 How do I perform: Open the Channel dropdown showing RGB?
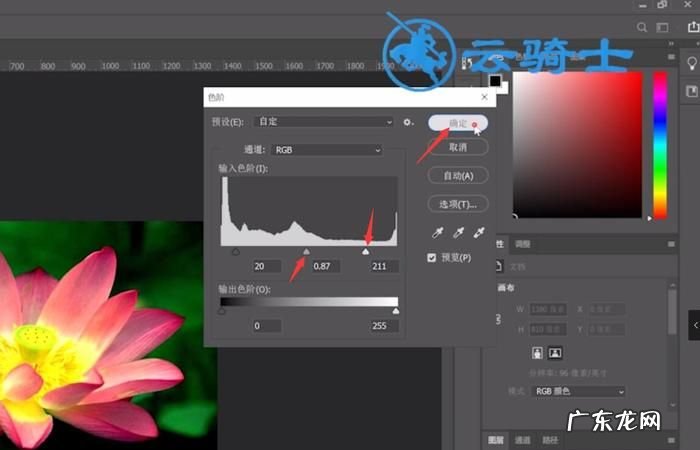pyautogui.click(x=327, y=150)
